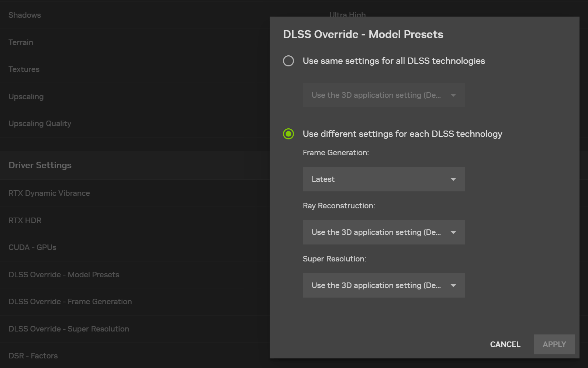Open the Super Resolution preset dropdown
This screenshot has height=368, width=588.
(x=384, y=285)
